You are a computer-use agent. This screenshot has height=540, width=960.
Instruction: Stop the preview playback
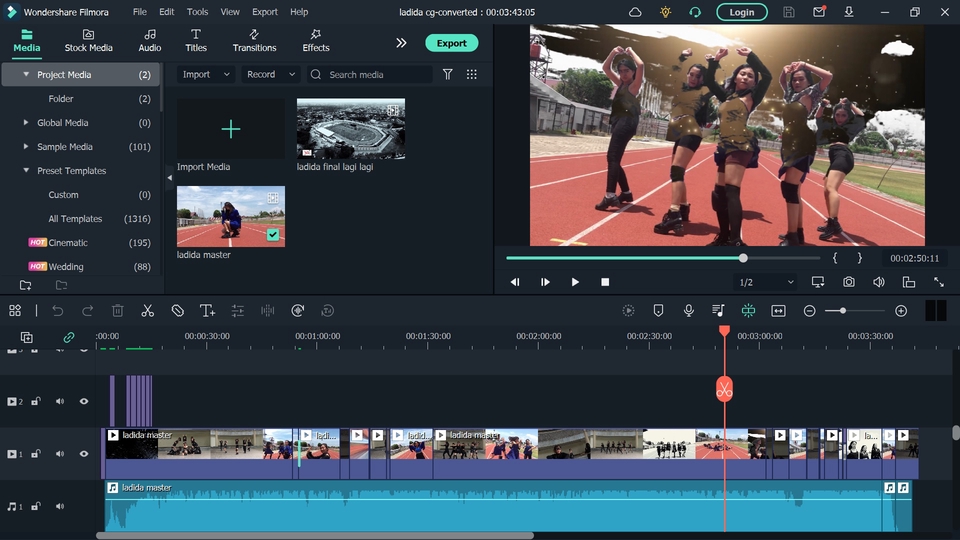605,282
